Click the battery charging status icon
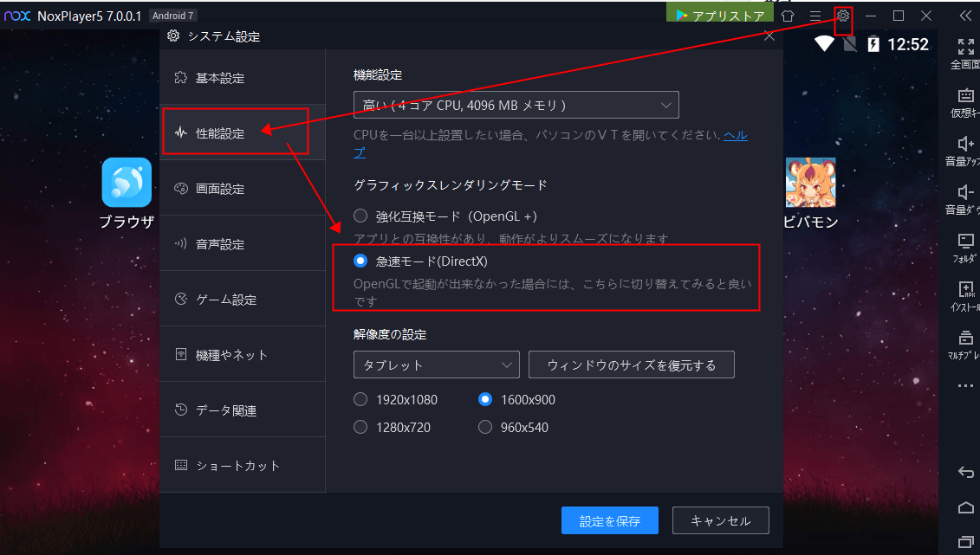Screen dimensions: 980x555 (x=873, y=44)
